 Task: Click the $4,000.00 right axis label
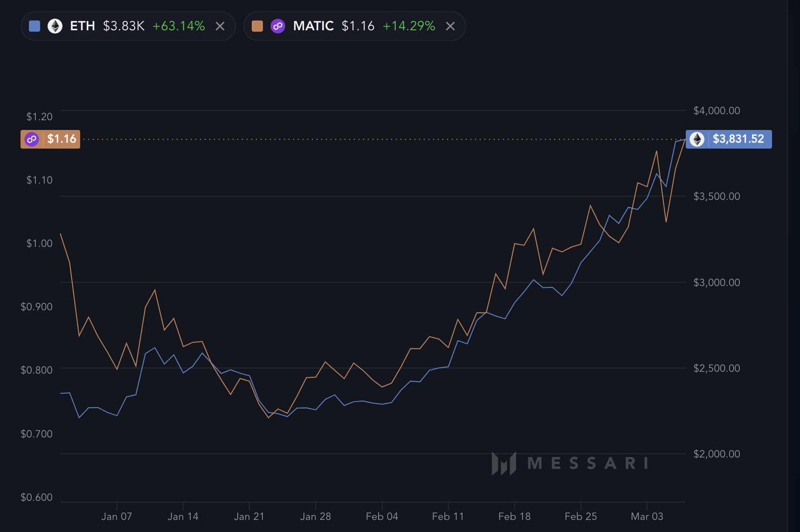point(717,111)
